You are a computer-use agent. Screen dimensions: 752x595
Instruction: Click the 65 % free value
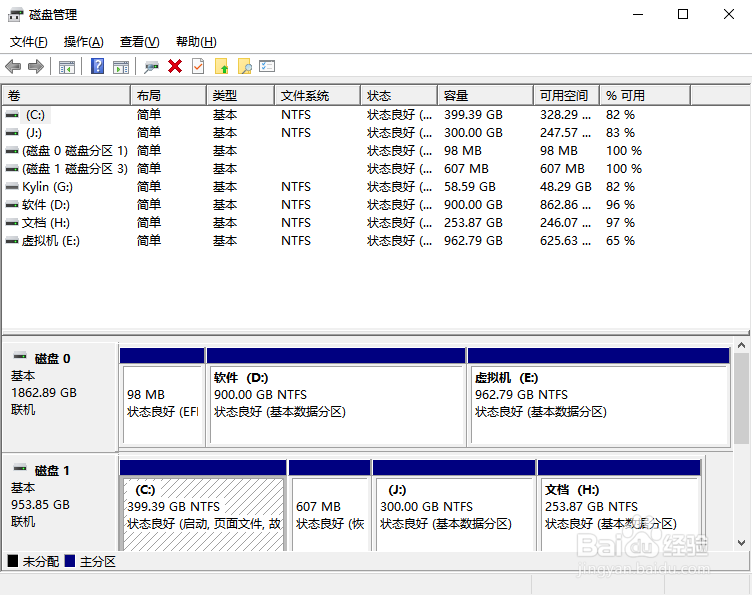620,241
